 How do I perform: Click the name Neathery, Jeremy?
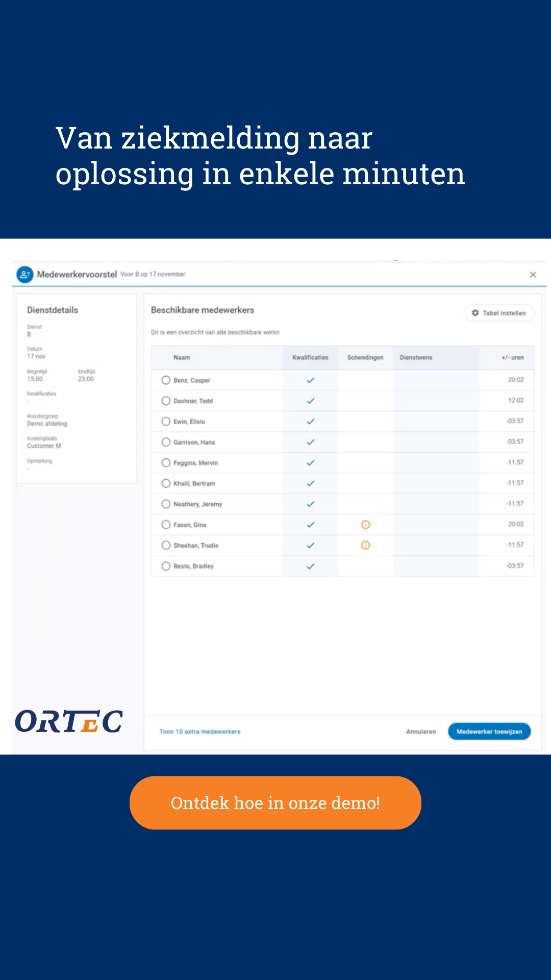[x=198, y=504]
